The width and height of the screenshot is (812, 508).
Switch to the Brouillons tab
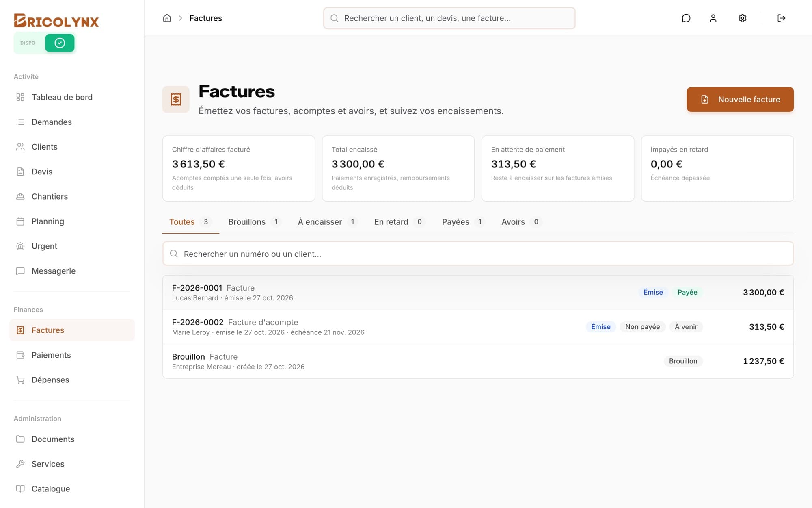click(255, 222)
